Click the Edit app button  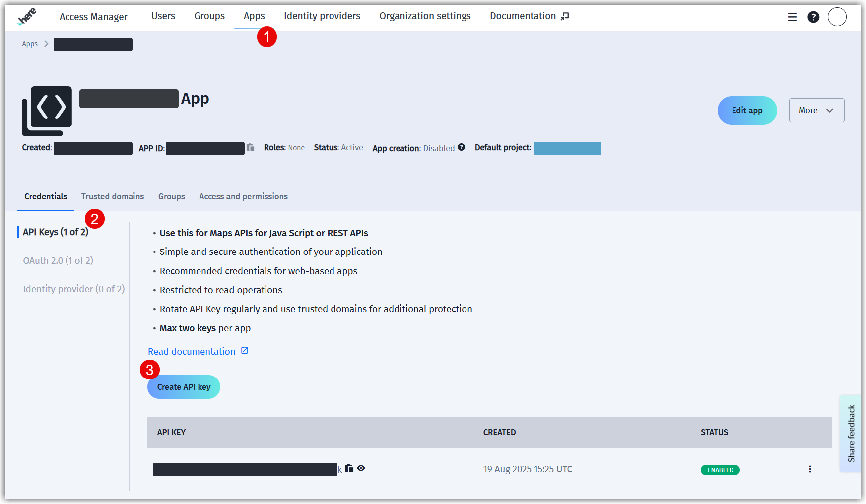click(747, 110)
